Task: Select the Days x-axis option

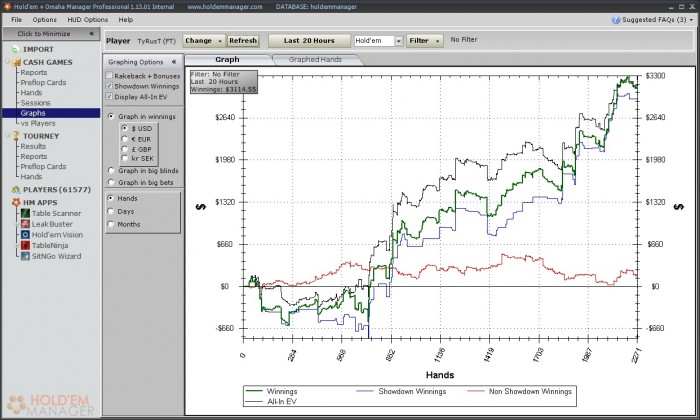Action: pyautogui.click(x=111, y=211)
